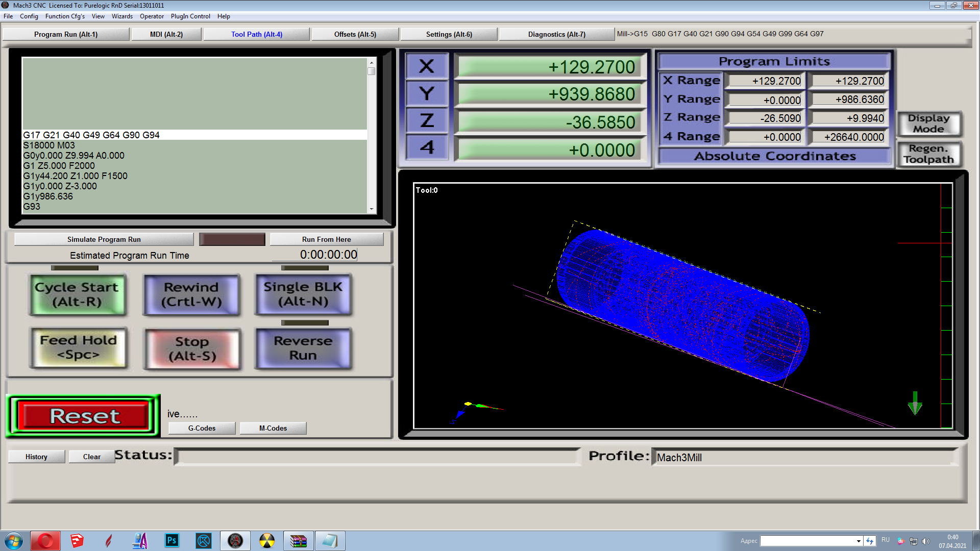Toggle Single BLK mode

coord(303,294)
